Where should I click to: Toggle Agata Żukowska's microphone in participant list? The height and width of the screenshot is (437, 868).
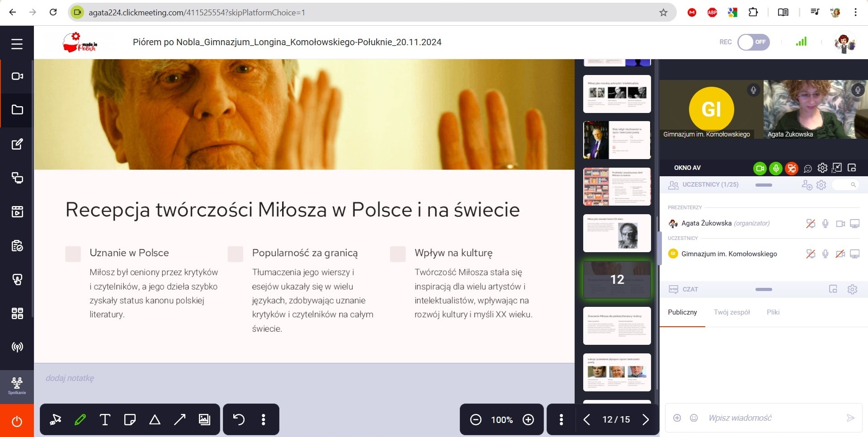(x=826, y=224)
